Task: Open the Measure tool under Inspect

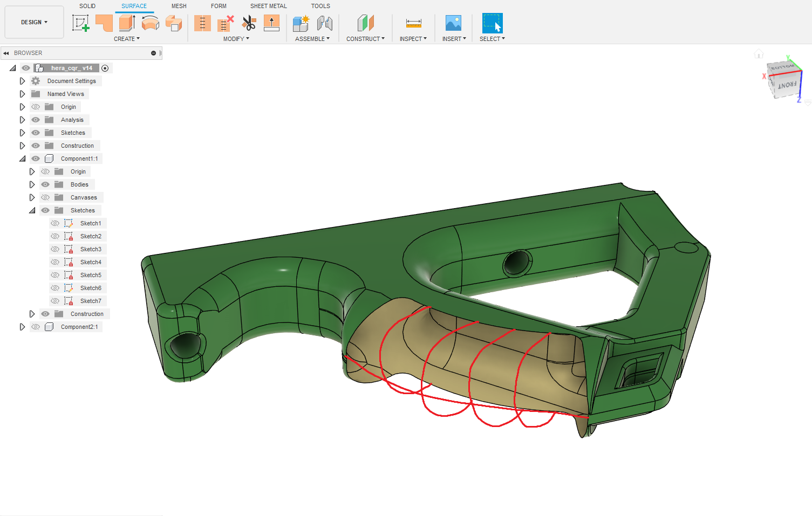Action: click(413, 23)
